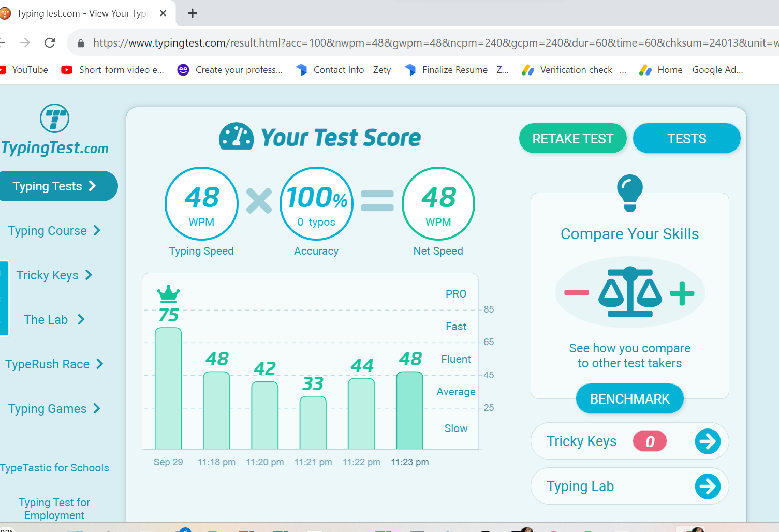The height and width of the screenshot is (532, 779).
Task: Click the speedometer icon beside Your Test Score
Action: 236,137
